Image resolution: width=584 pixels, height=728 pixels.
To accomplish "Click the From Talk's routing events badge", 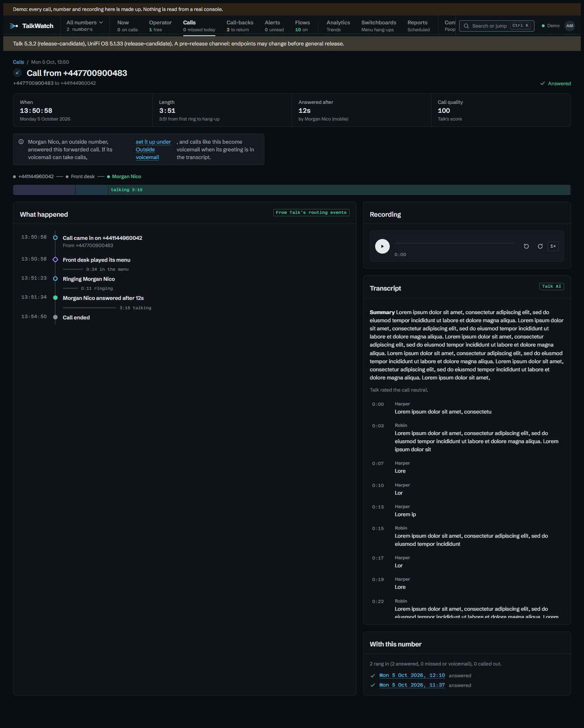I will 311,213.
